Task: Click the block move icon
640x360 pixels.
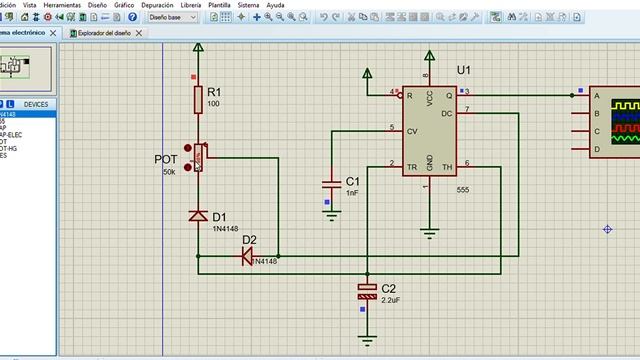Action: click(x=402, y=17)
